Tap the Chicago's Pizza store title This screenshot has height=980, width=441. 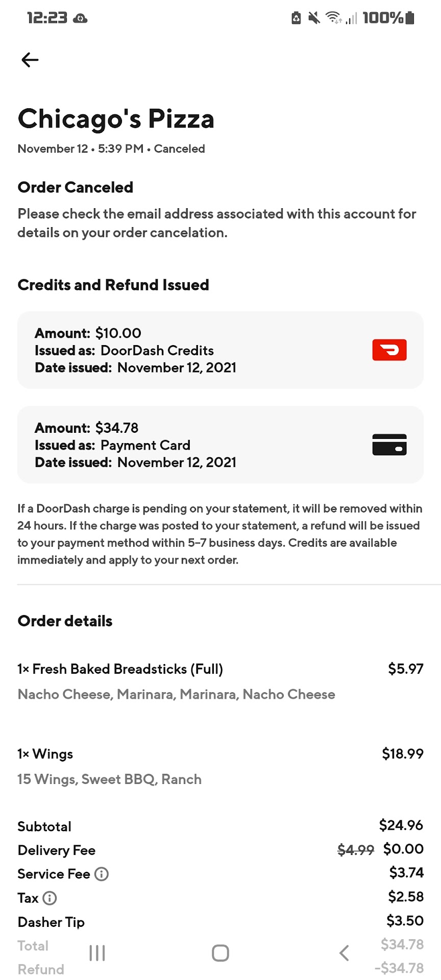click(x=116, y=119)
